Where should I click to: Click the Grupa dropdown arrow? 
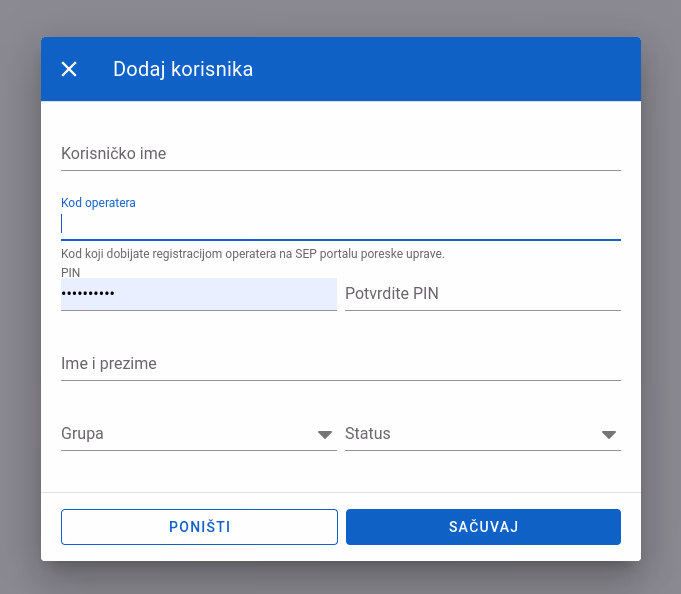[324, 435]
